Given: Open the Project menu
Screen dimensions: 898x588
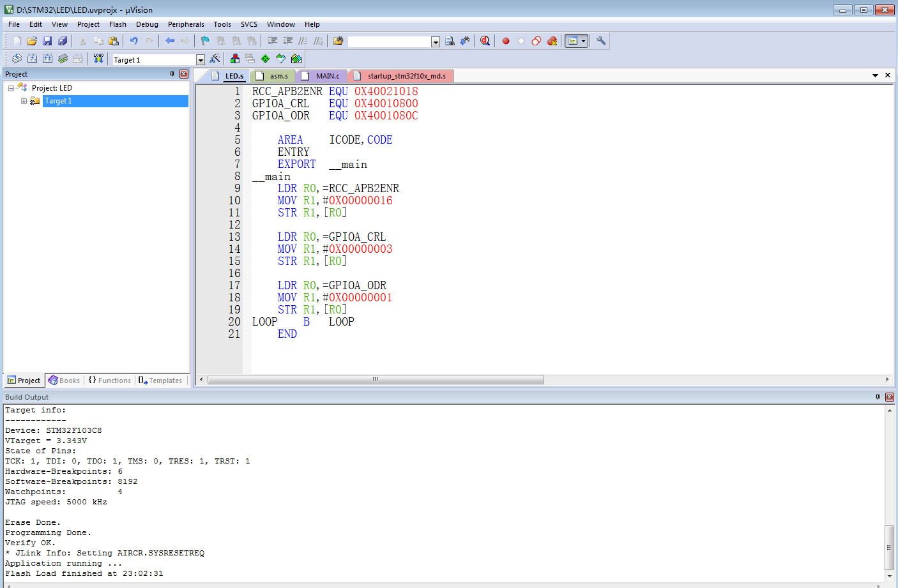Looking at the screenshot, I should 88,24.
